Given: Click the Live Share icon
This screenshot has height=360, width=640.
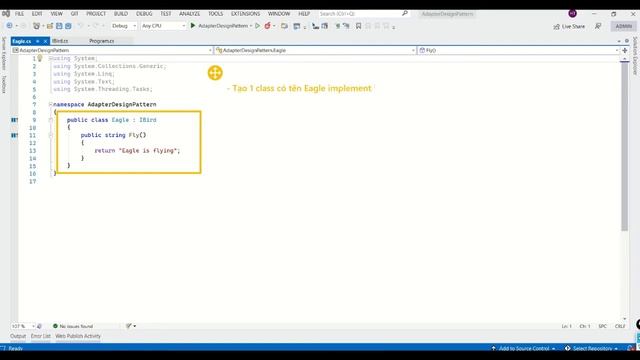Looking at the screenshot, I should tap(556, 27).
